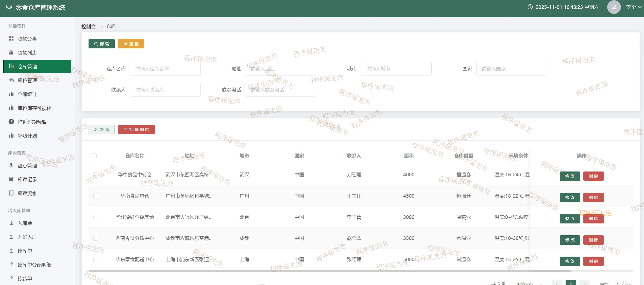Click the red 批量删除 button

[x=136, y=129]
